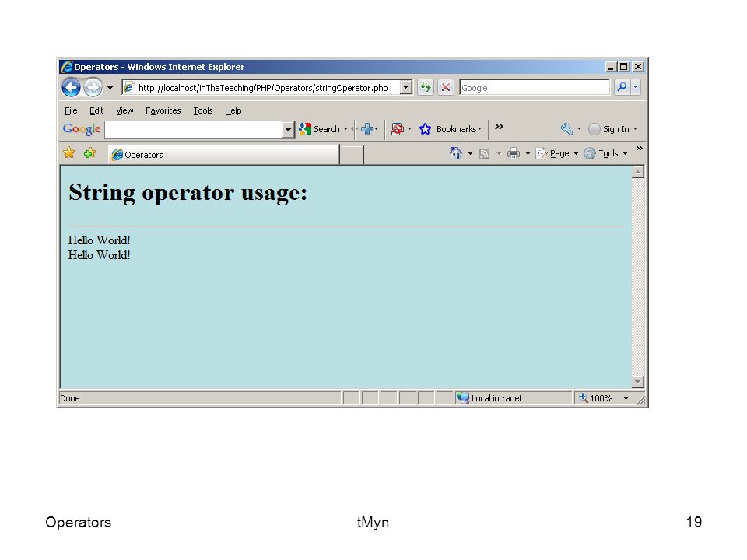Click the Done status bar text
This screenshot has height=560, width=747.
[69, 398]
